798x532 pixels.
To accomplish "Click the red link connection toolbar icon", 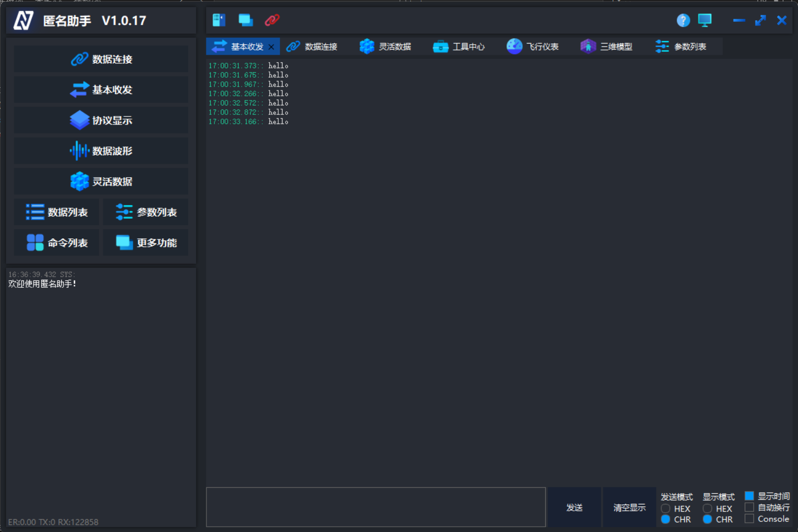I will [272, 20].
